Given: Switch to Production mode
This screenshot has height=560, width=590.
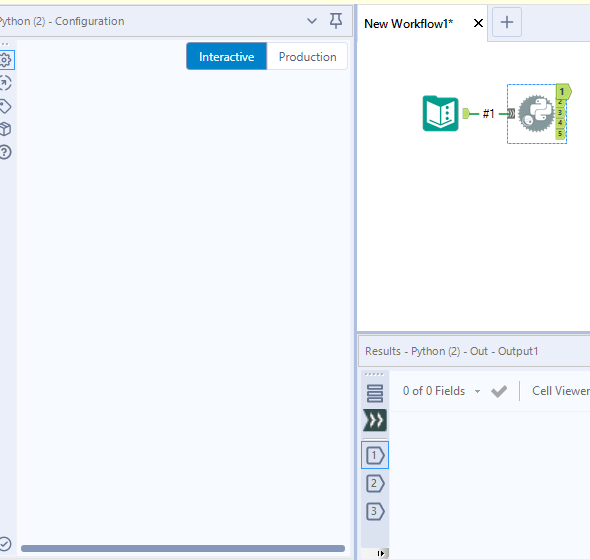Looking at the screenshot, I should 307,56.
